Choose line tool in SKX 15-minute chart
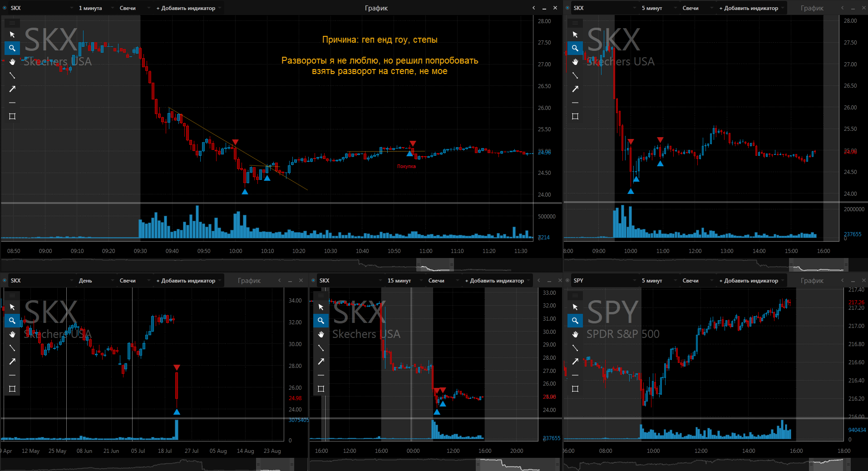 tap(321, 348)
